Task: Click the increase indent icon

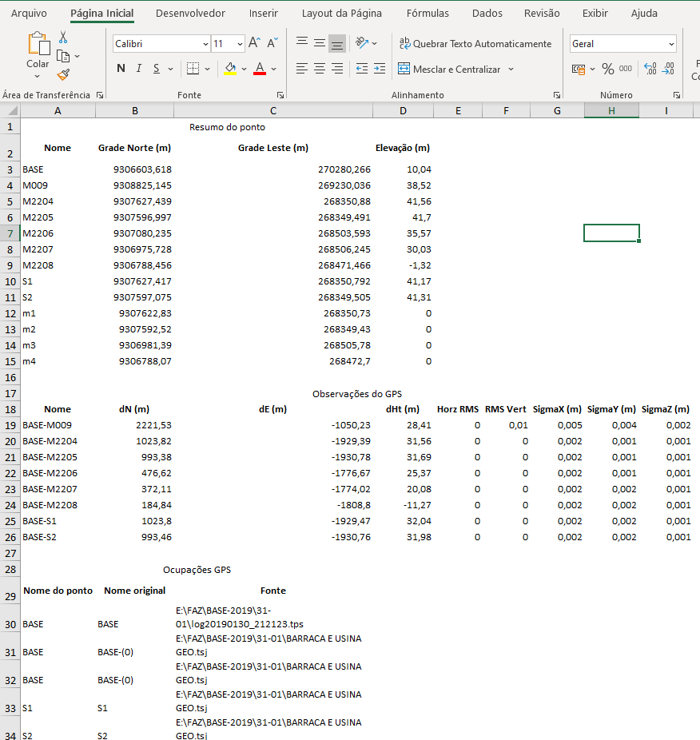Action: 378,69
